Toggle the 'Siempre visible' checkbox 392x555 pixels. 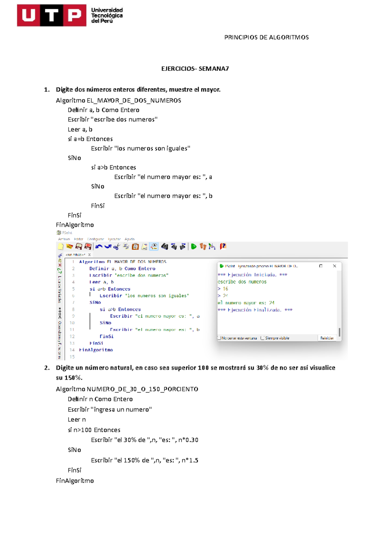coord(262,338)
